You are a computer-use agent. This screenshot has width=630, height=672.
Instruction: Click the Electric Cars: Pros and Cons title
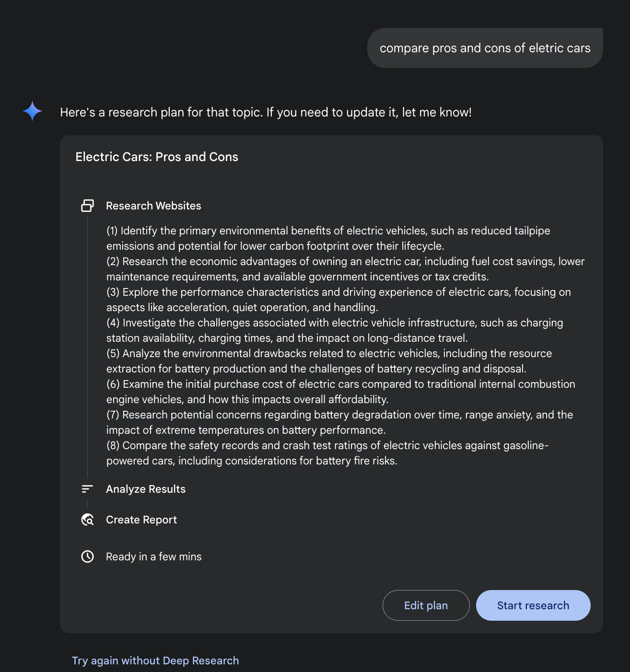pos(157,157)
